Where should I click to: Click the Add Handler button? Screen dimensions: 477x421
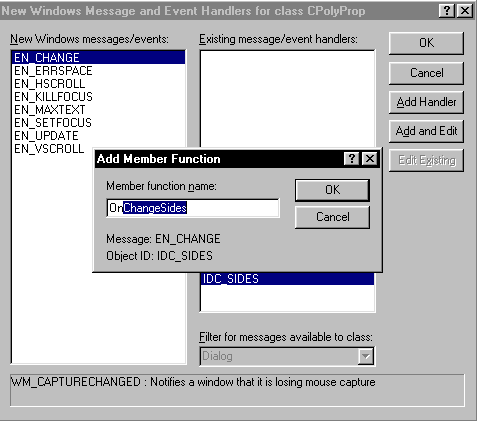[x=426, y=102]
